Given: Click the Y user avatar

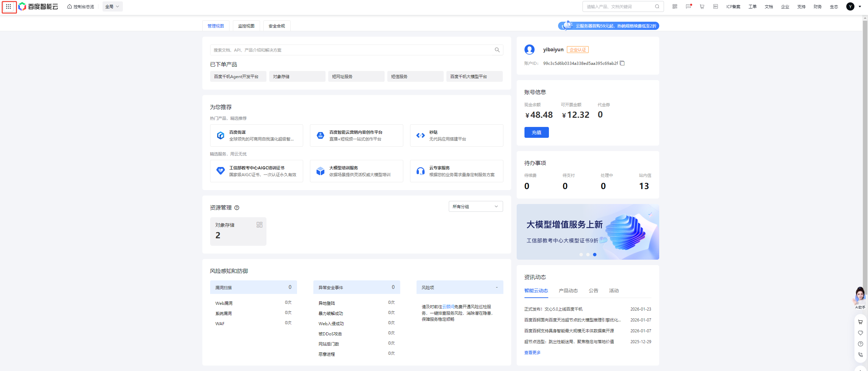Looking at the screenshot, I should (850, 7).
